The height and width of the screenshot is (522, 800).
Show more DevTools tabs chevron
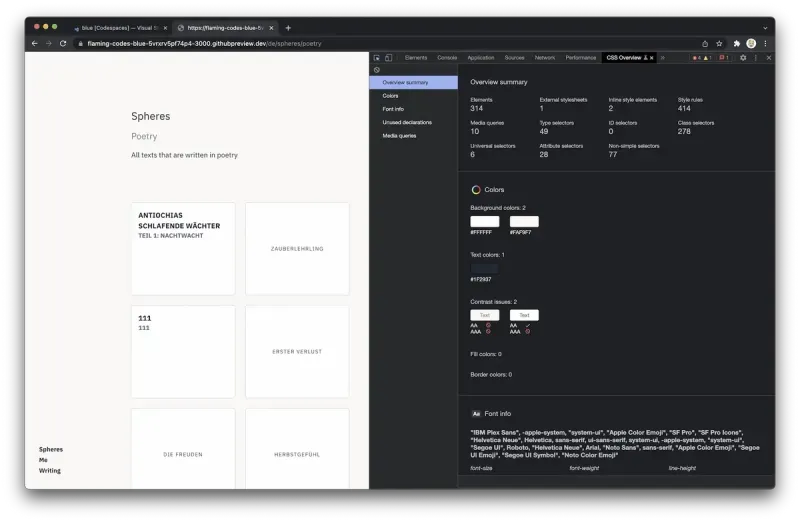[663, 58]
